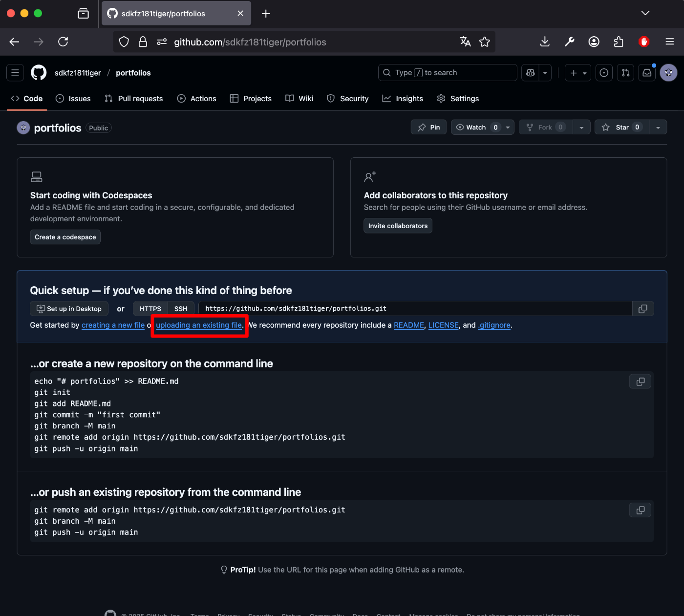Expand the Star lists dropdown arrow
Viewport: 684px width, 616px height.
click(x=658, y=127)
